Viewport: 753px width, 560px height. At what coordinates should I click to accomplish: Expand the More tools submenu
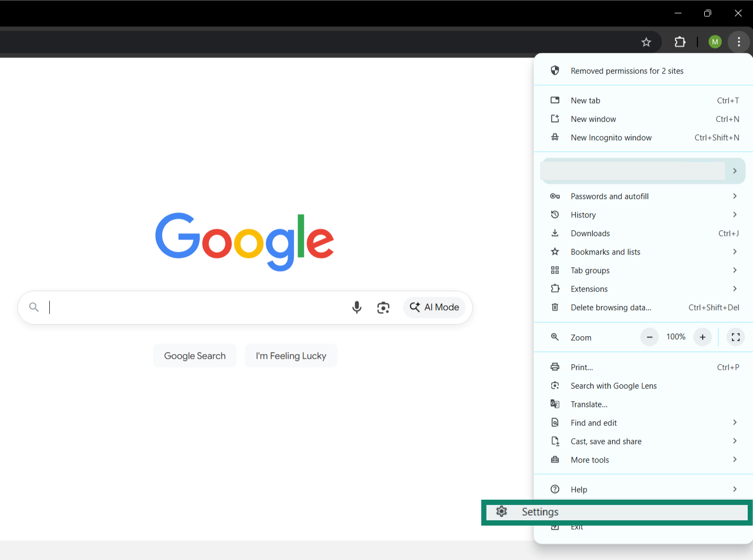coord(589,459)
